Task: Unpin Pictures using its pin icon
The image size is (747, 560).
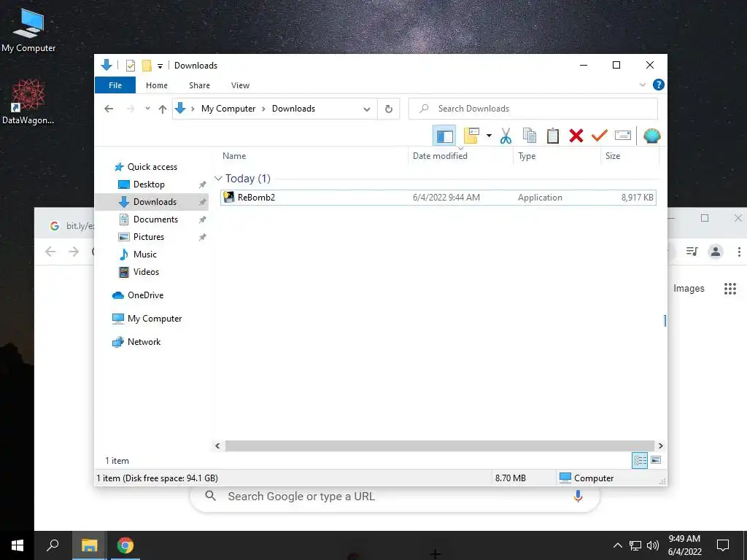Action: point(203,237)
